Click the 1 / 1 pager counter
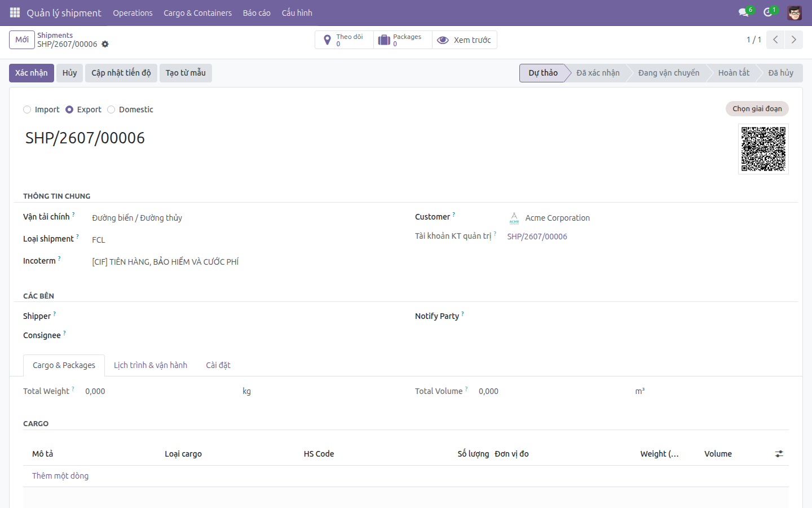 click(754, 40)
